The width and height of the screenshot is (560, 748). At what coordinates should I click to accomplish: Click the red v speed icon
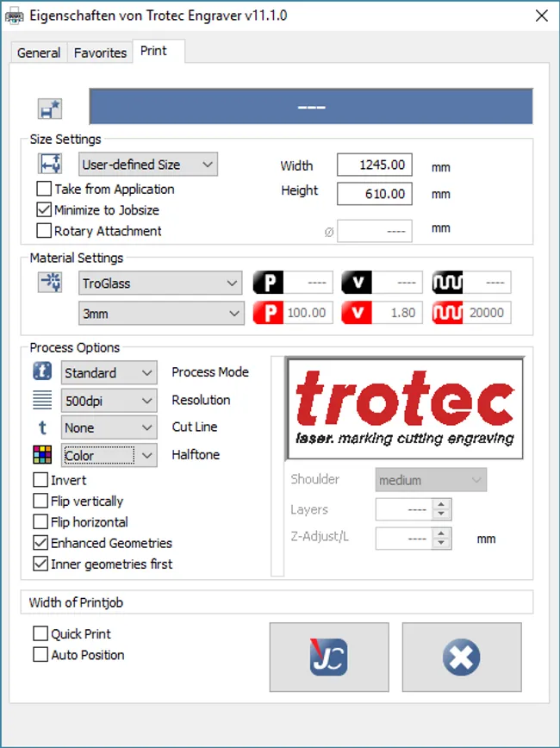pyautogui.click(x=357, y=313)
